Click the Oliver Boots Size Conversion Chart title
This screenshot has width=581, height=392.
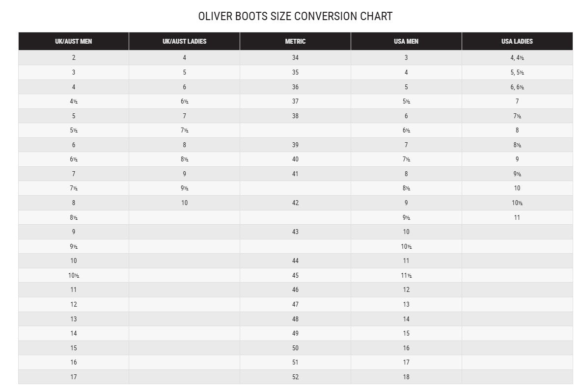point(295,16)
